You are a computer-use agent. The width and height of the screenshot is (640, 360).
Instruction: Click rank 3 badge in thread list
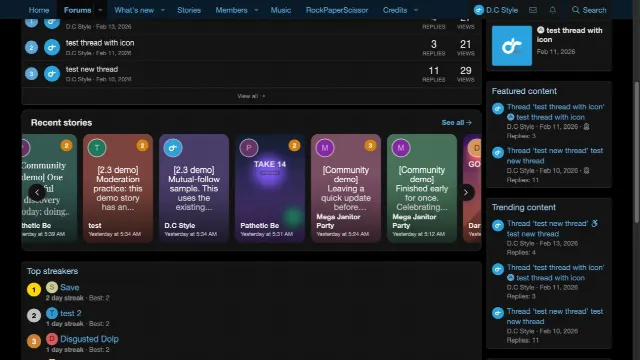31,74
